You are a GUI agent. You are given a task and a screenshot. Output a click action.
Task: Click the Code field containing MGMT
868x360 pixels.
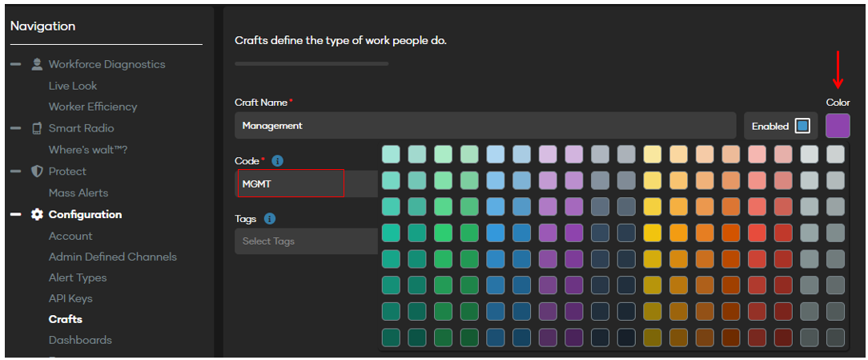pos(306,184)
